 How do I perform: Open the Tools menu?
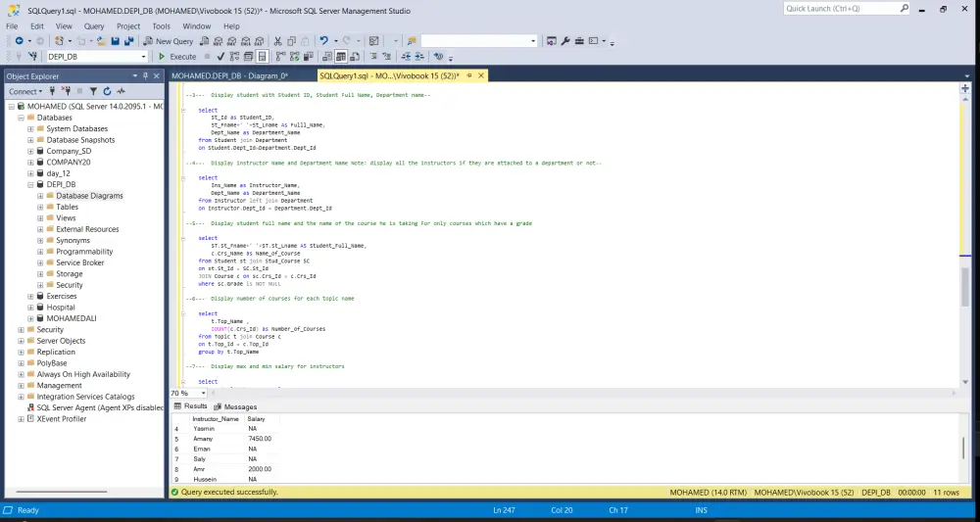point(162,26)
